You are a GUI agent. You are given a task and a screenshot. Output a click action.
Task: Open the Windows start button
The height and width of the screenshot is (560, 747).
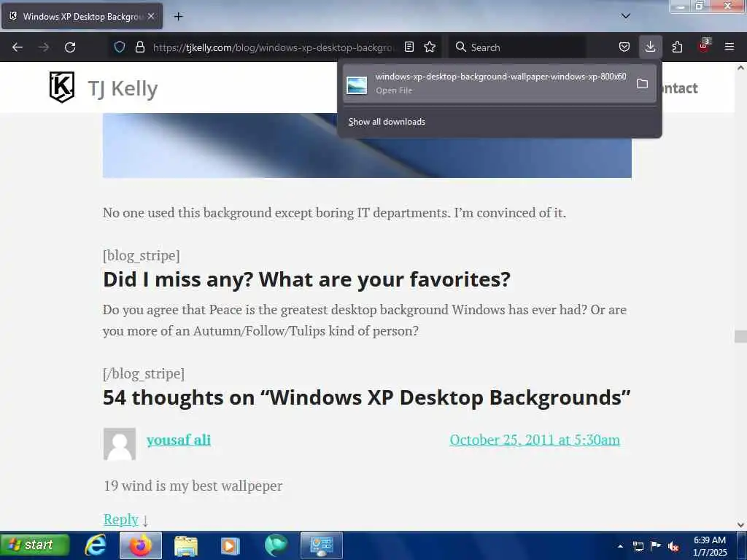pos(35,545)
